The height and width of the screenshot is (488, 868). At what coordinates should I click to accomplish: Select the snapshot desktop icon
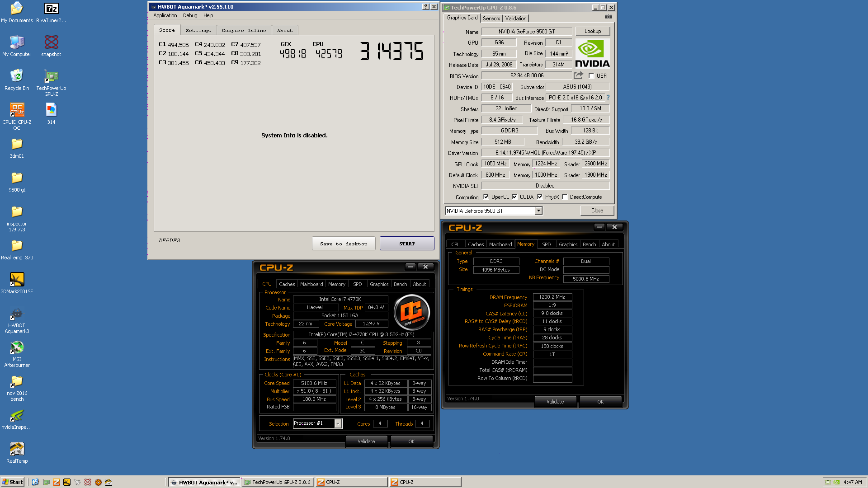(51, 46)
